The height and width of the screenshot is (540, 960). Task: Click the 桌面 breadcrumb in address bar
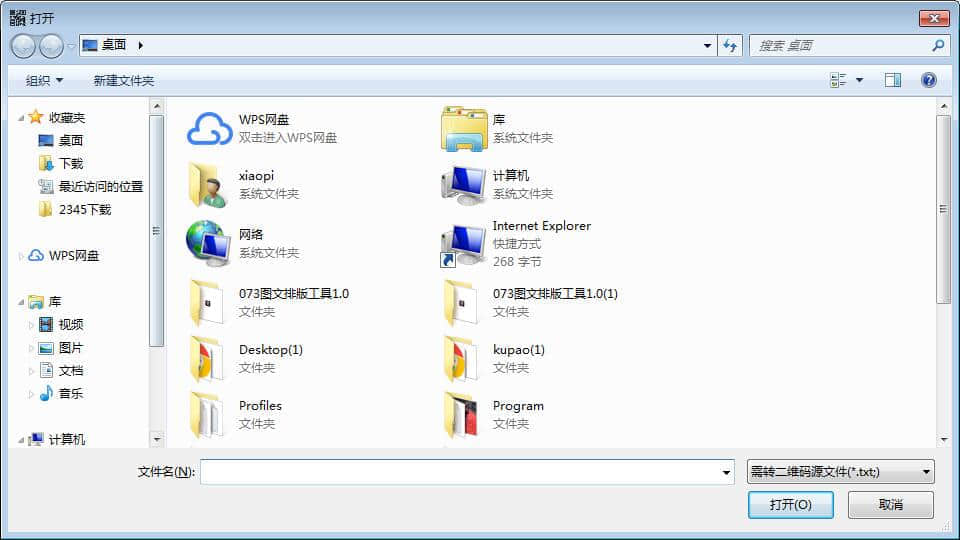click(x=114, y=45)
